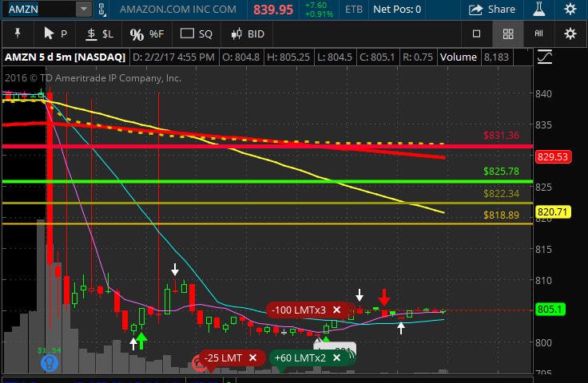Open the flask studies icon
Image resolution: width=588 pixels, height=383 pixels.
(539, 9)
